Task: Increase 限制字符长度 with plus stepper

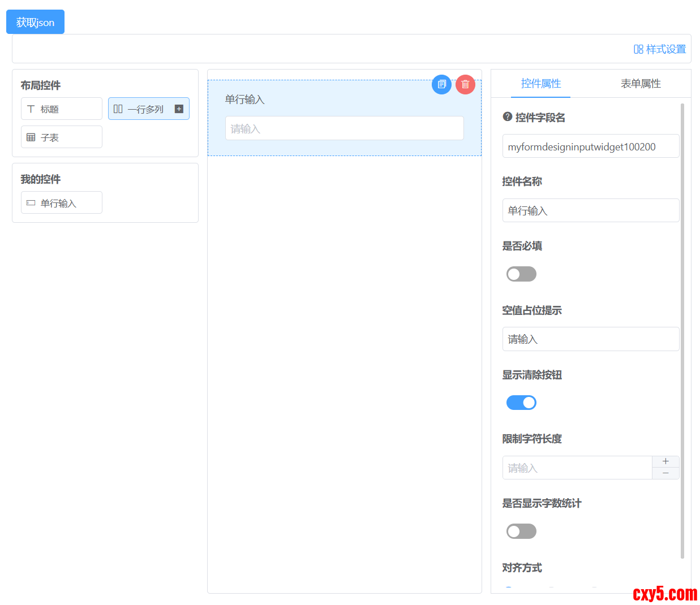Action: [665, 461]
